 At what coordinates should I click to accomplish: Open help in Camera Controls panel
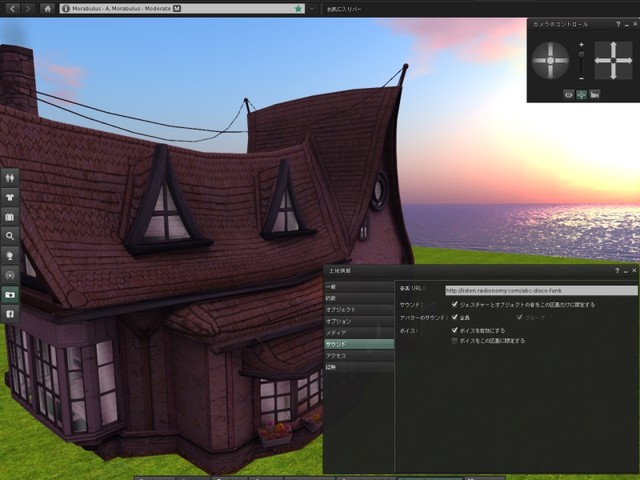618,24
